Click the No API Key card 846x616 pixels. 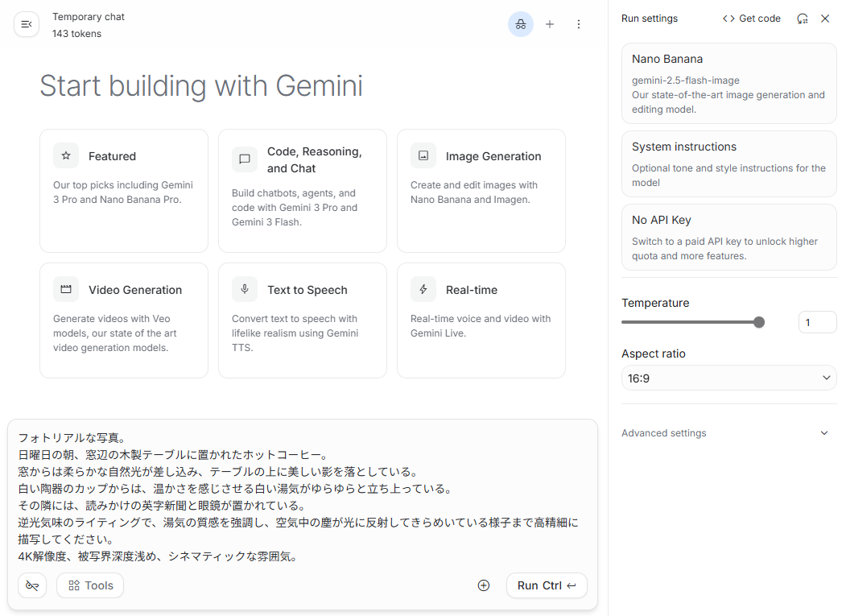click(x=729, y=237)
